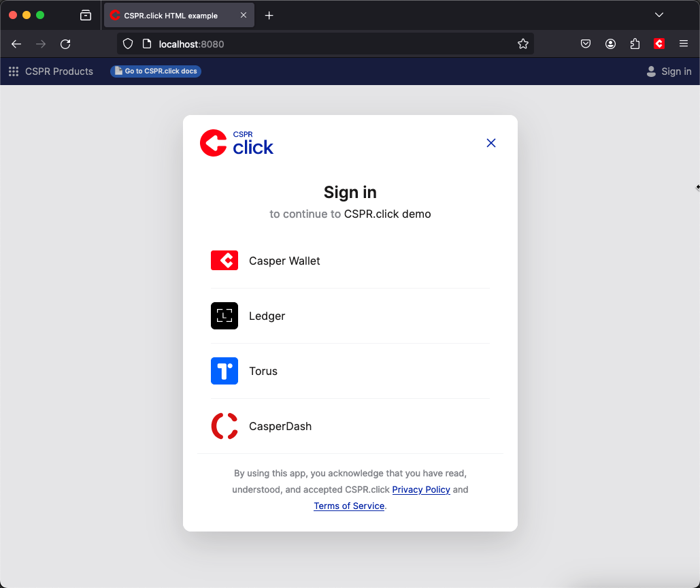Expand the list all tabs chevron
The width and height of the screenshot is (700, 588).
click(x=659, y=15)
